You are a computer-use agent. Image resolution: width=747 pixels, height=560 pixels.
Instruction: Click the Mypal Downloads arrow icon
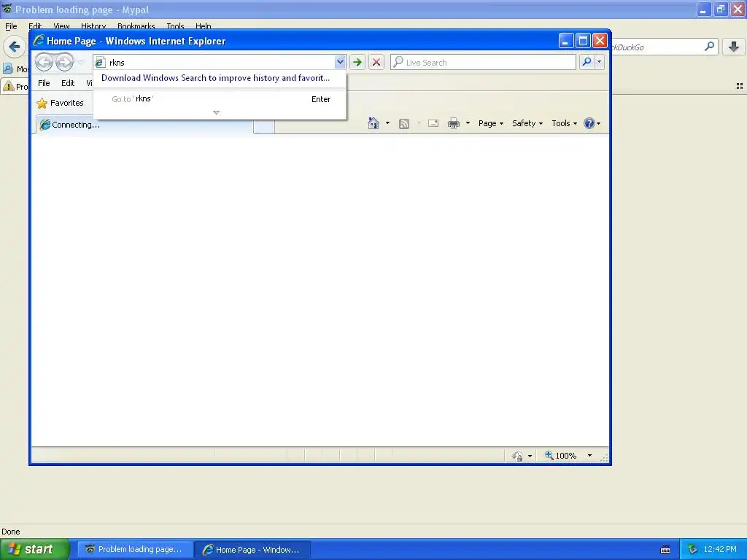(734, 47)
